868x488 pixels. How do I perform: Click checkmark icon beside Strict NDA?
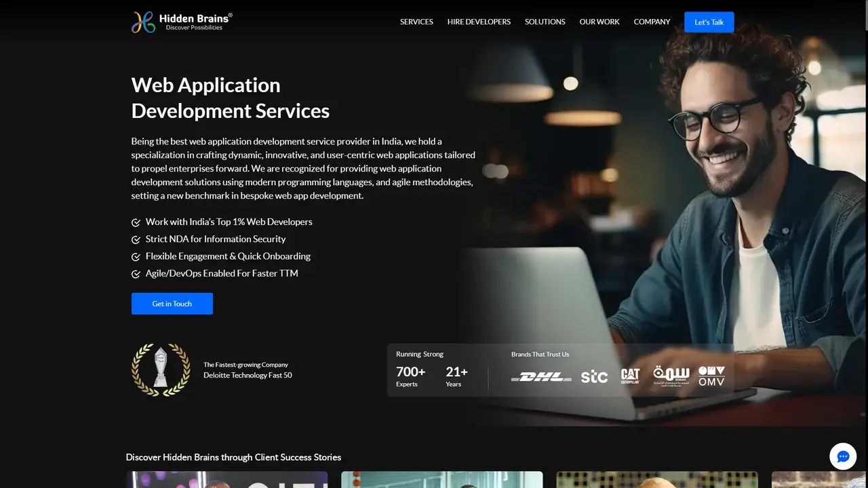(136, 239)
